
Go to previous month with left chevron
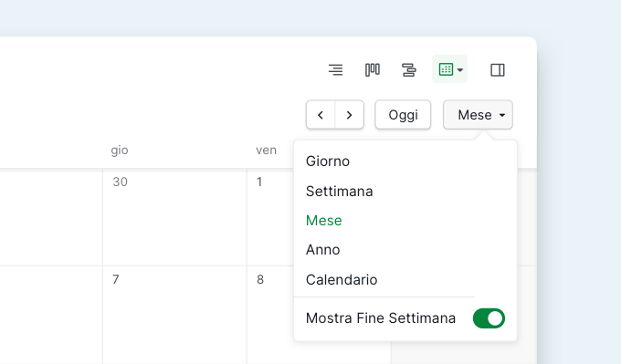(x=321, y=115)
